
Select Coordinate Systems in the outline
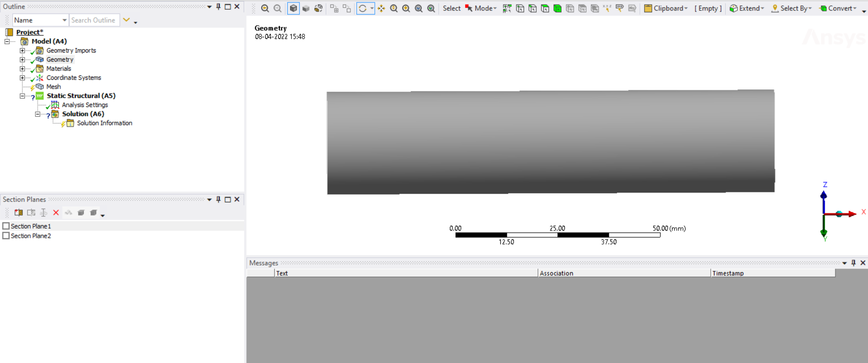click(x=74, y=78)
